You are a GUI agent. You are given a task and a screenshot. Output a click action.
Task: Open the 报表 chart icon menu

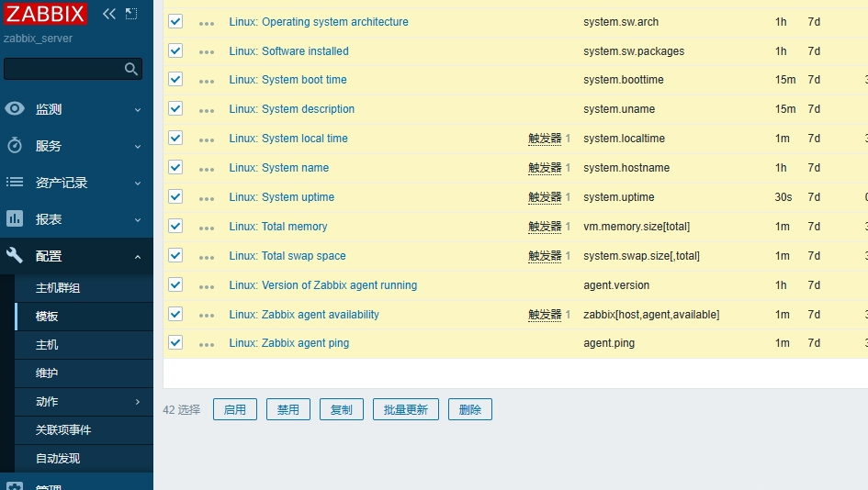[x=15, y=219]
